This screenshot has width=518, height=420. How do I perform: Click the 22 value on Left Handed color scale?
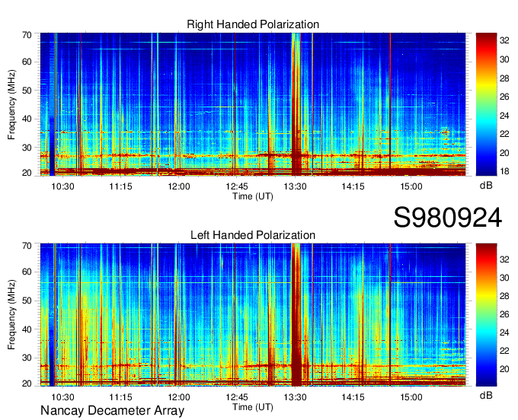(x=504, y=351)
